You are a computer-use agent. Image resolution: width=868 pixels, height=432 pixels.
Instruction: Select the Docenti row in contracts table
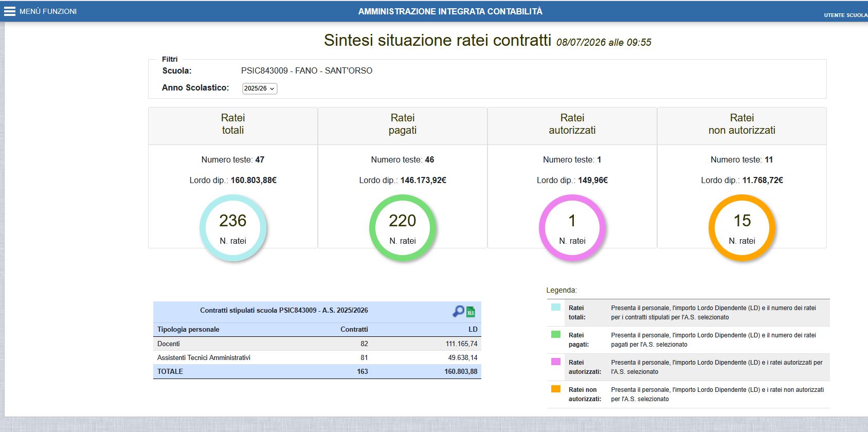click(x=317, y=344)
